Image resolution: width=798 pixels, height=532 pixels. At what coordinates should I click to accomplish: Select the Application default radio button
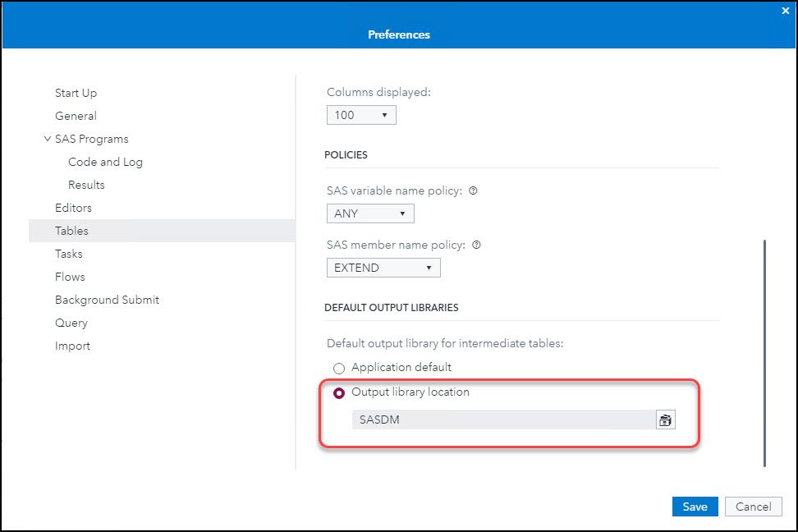[339, 368]
